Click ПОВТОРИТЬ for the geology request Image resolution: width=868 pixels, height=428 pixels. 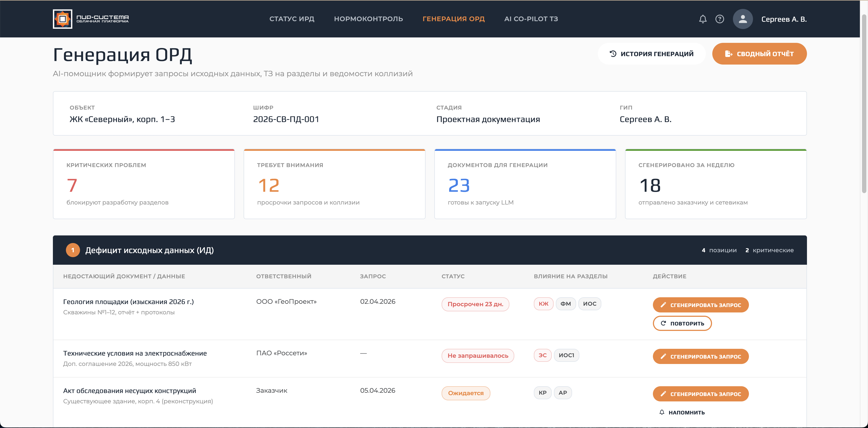(x=682, y=323)
